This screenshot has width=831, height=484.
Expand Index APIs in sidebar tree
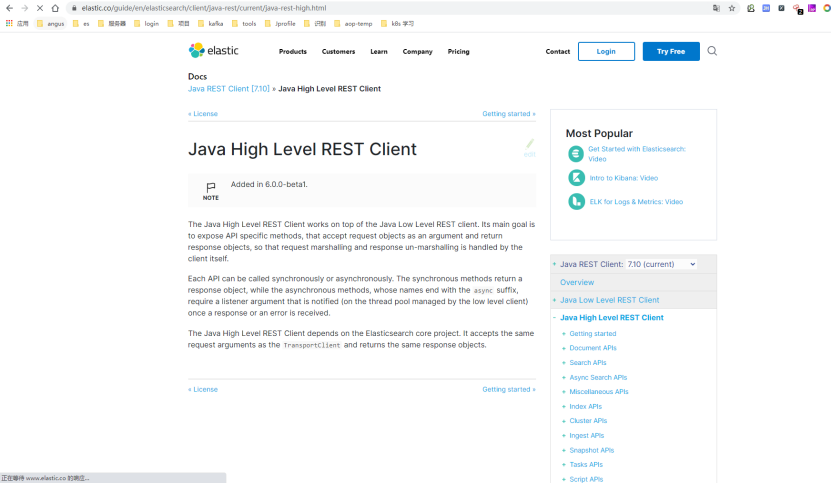point(564,407)
